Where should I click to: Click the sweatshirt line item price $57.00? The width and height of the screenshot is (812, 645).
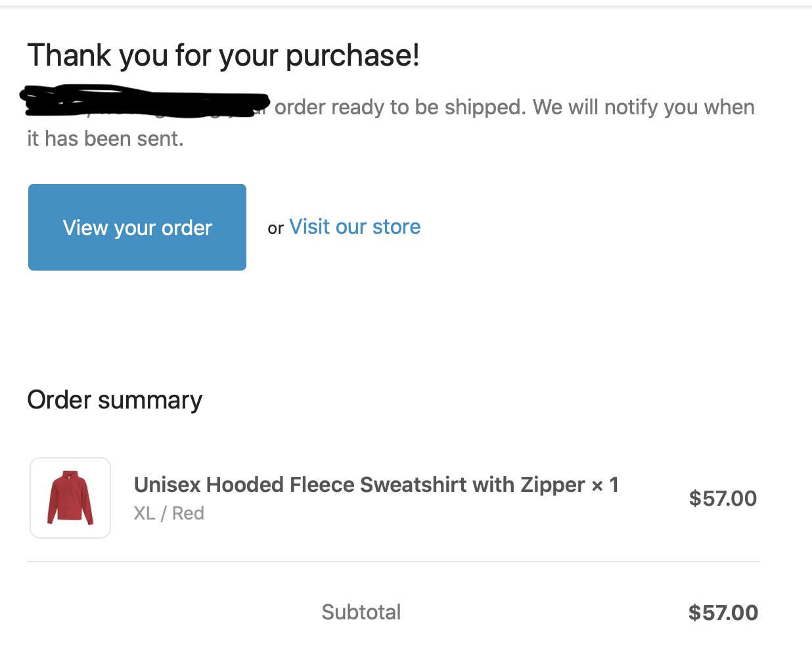(723, 499)
